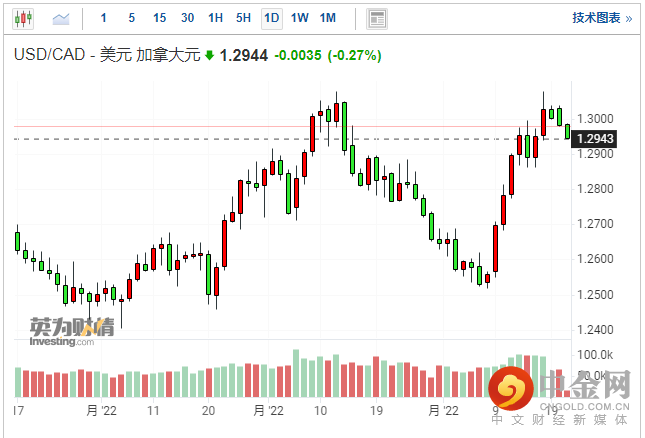Open the news layout icon in toolbar
Image resolution: width=645 pixels, height=438 pixels.
[377, 18]
